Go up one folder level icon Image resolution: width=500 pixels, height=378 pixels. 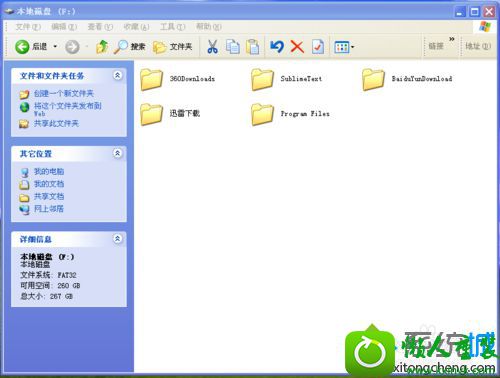tap(102, 47)
